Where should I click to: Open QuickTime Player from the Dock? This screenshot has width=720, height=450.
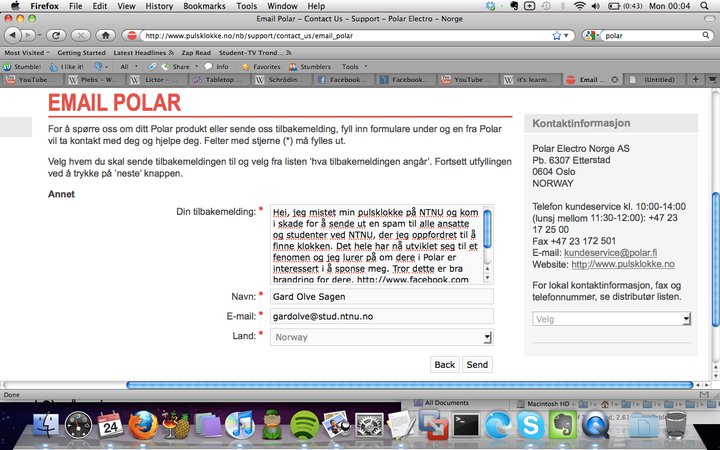tap(595, 425)
